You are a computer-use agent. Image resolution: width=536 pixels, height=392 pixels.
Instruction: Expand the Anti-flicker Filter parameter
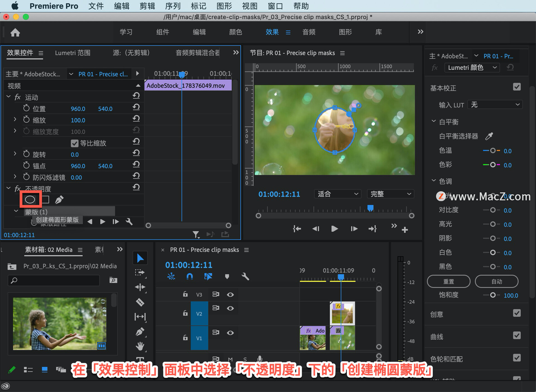[x=15, y=177]
